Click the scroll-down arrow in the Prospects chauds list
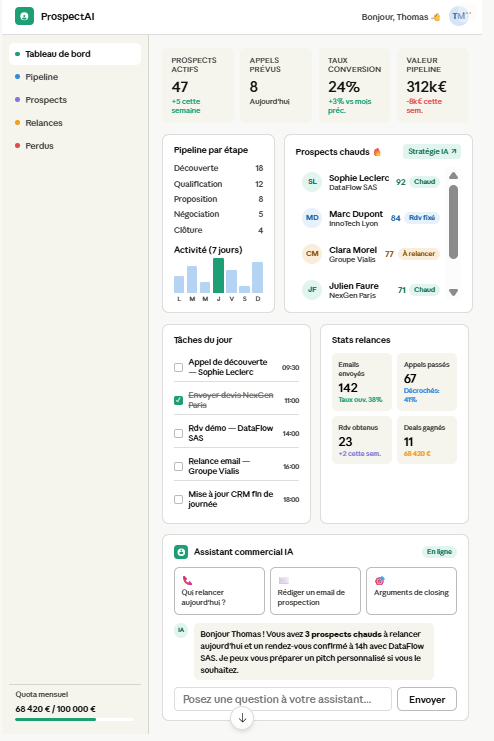494x741 pixels. [453, 293]
